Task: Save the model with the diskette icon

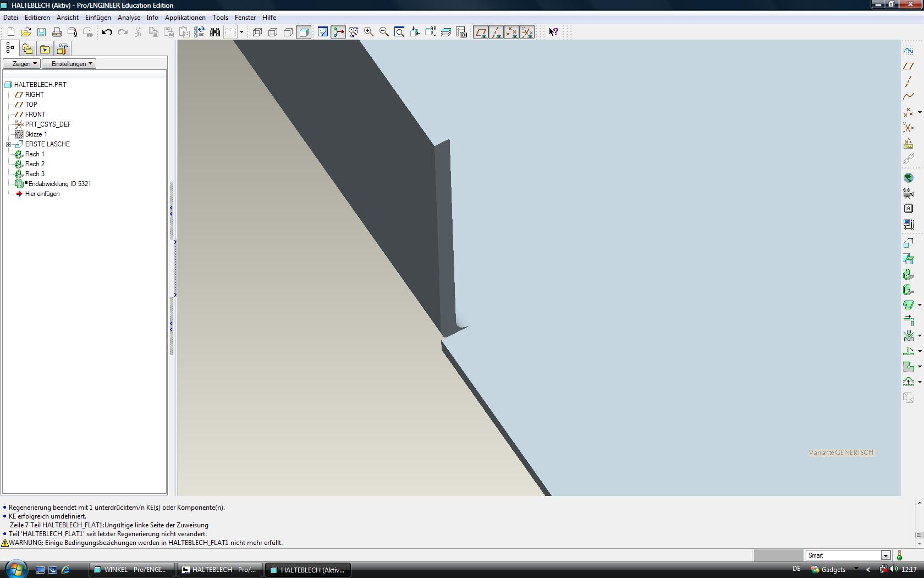Action: (x=41, y=32)
